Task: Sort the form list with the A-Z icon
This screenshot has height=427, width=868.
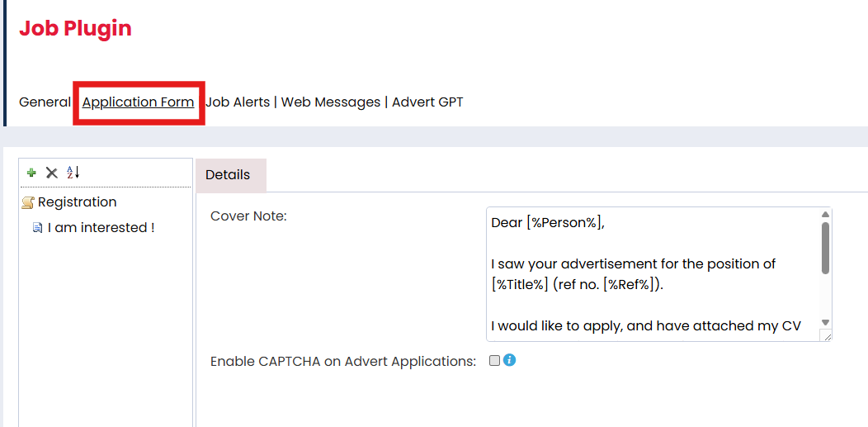Action: (73, 173)
